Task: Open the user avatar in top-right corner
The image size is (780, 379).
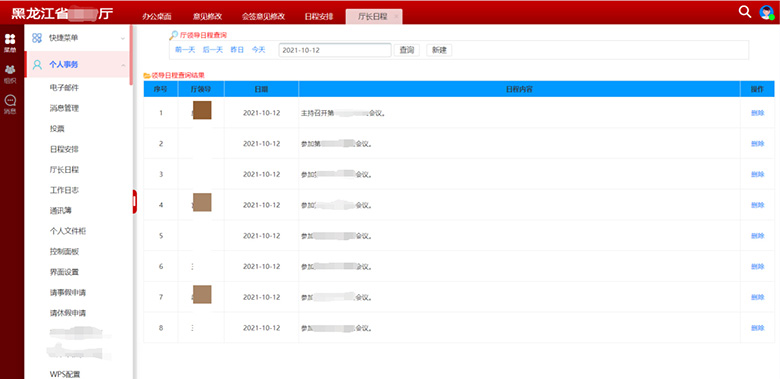Action: click(x=767, y=12)
